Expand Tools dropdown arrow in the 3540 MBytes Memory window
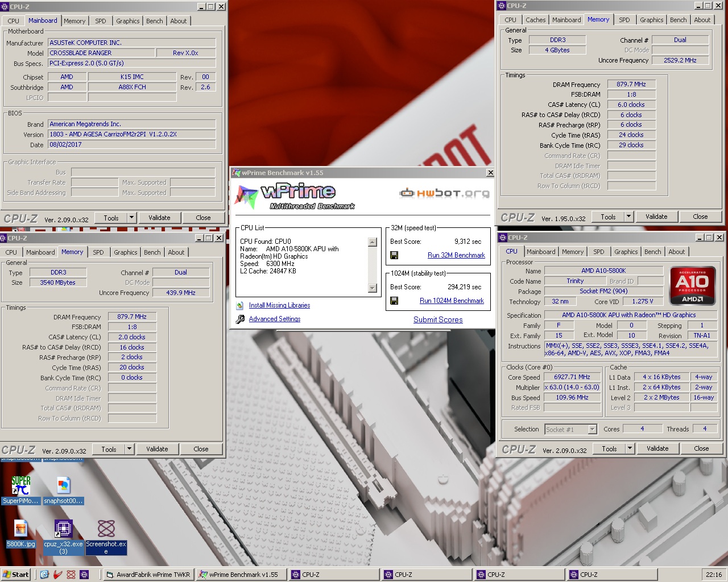This screenshot has height=582, width=728. click(x=129, y=449)
